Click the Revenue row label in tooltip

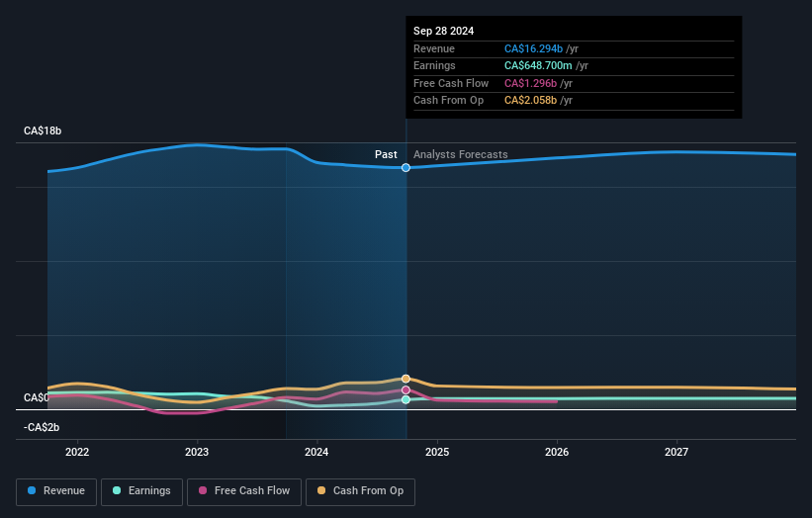pyautogui.click(x=434, y=48)
